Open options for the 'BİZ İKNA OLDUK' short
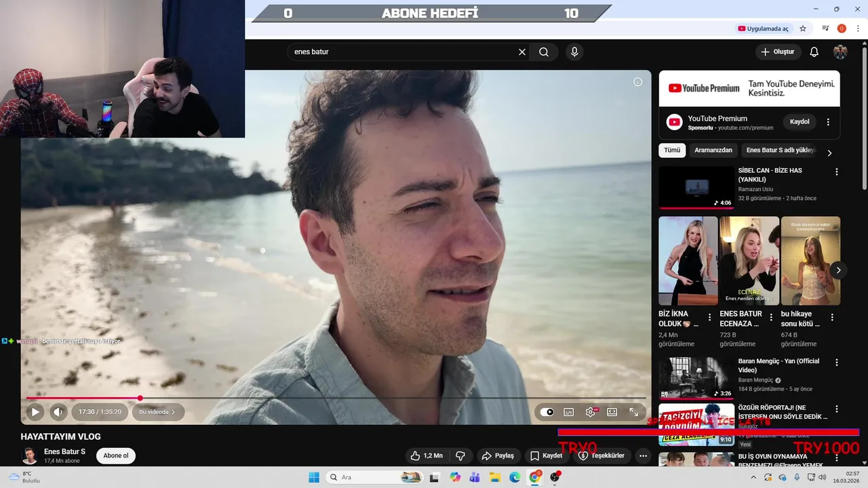This screenshot has height=488, width=868. (x=709, y=317)
